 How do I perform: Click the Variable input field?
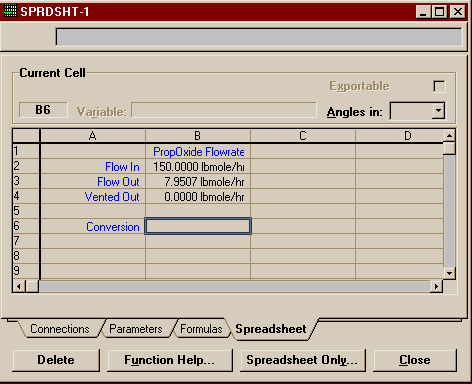click(x=224, y=110)
